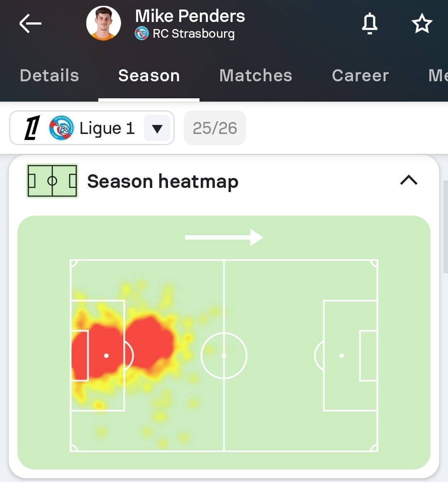
Task: Switch to the Details tab
Action: pyautogui.click(x=49, y=75)
